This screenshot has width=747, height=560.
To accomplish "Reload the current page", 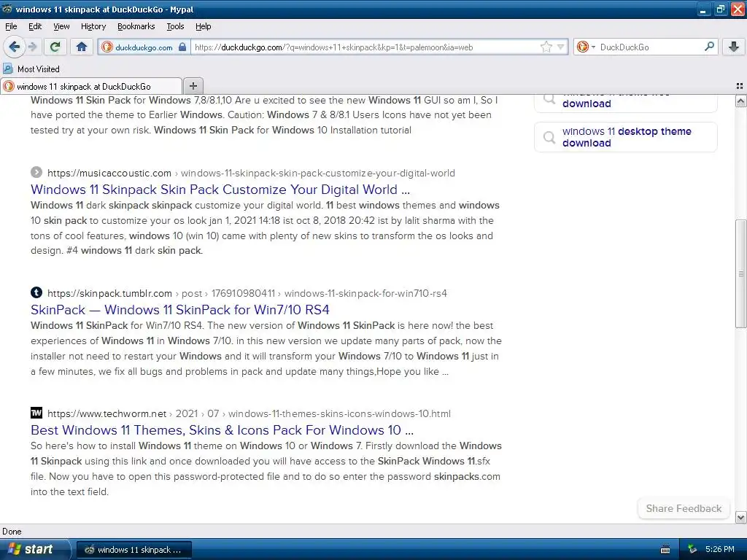I will [x=55, y=47].
